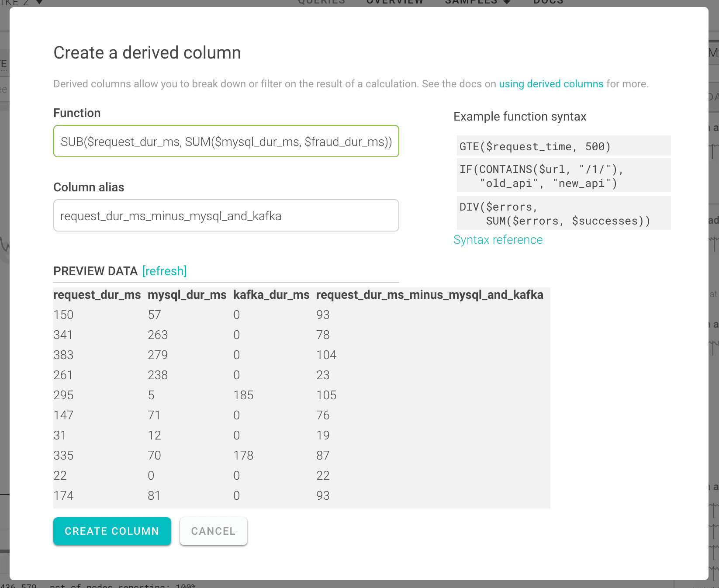
Task: Select the first preview row with value 150
Action: tap(175, 315)
